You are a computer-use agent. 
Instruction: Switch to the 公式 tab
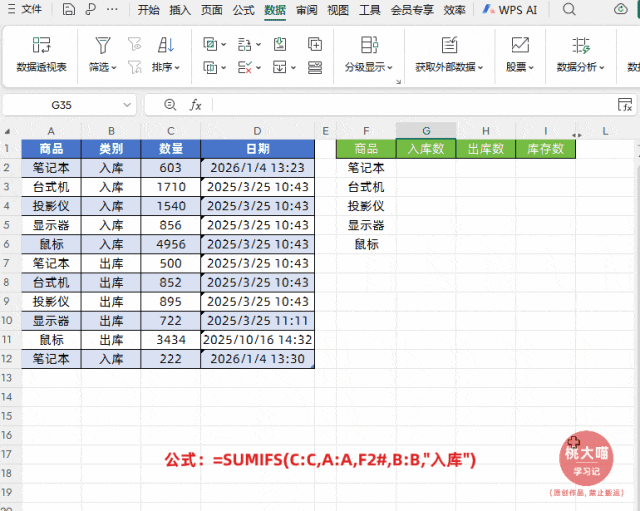tap(243, 10)
